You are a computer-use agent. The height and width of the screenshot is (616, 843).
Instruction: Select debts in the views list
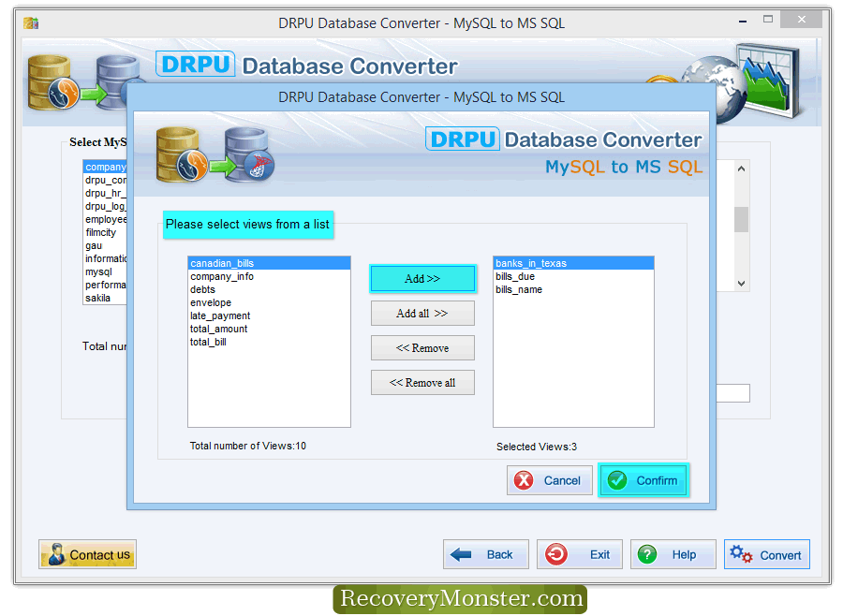pos(269,289)
